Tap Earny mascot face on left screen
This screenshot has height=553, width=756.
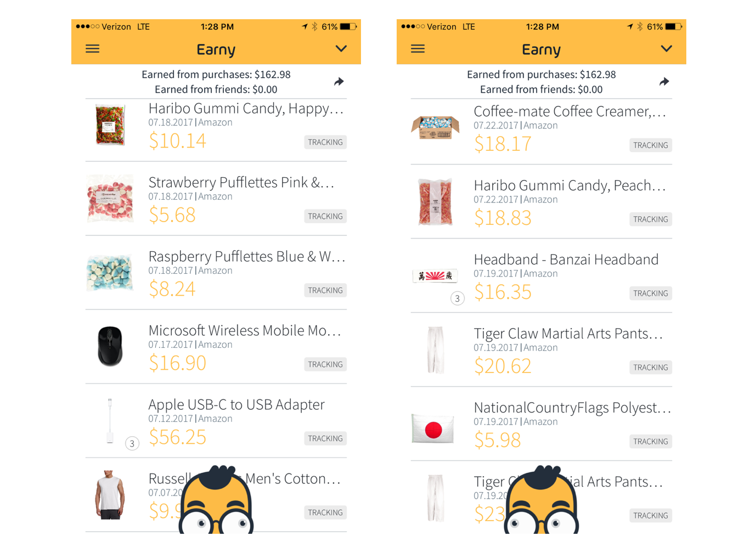[x=217, y=500]
